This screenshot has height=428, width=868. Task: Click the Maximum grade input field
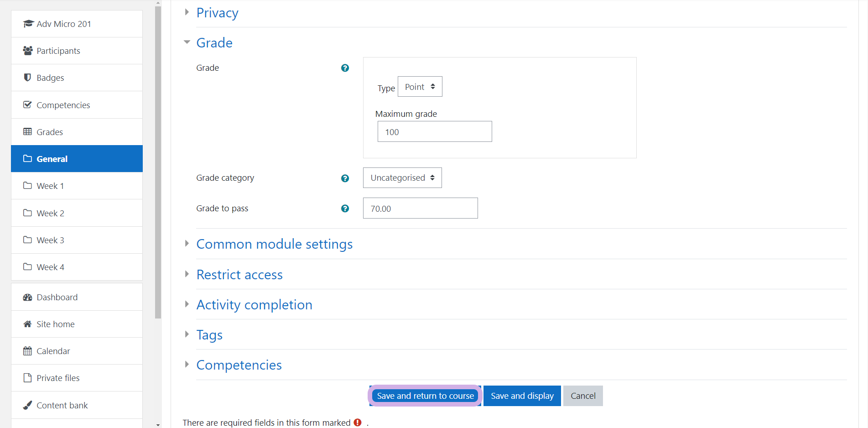(x=434, y=132)
